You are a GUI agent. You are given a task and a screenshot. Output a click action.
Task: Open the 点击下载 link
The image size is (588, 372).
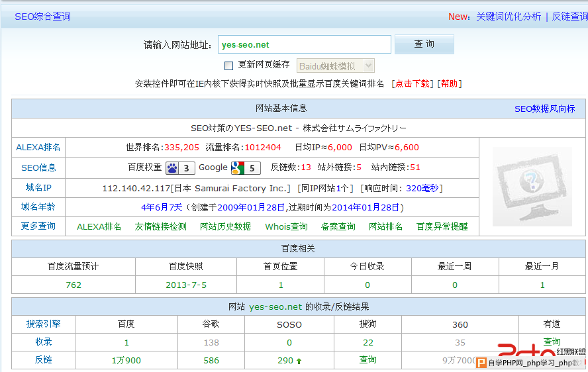(412, 83)
